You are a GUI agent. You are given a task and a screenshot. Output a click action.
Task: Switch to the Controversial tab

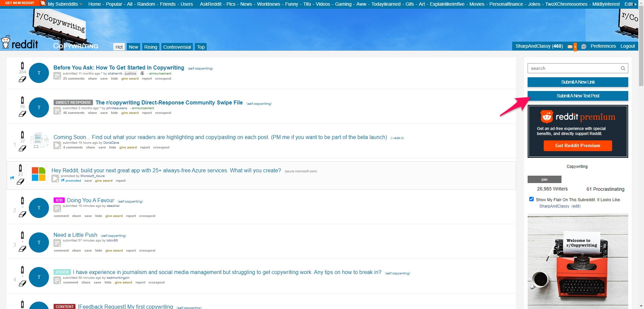177,47
